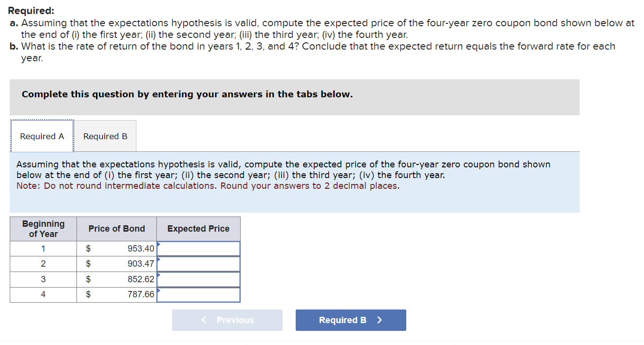Click the blue marker on row 1 answer cell
This screenshot has width=644, height=345.
click(158, 244)
